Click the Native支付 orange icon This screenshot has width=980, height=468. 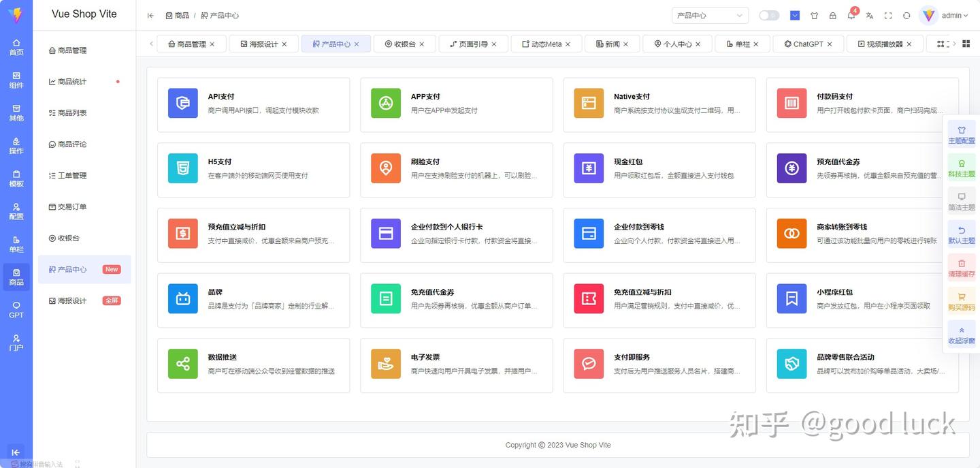(589, 103)
